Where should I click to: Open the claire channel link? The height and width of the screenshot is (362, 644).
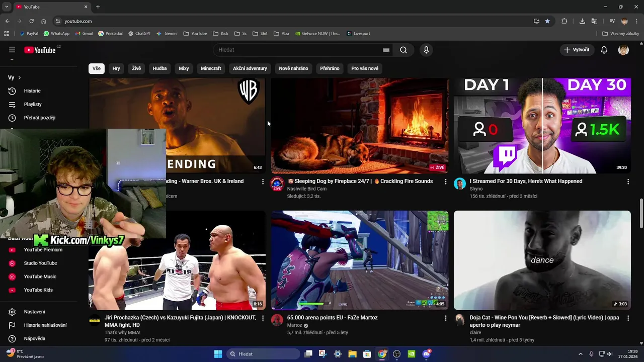coord(475,332)
